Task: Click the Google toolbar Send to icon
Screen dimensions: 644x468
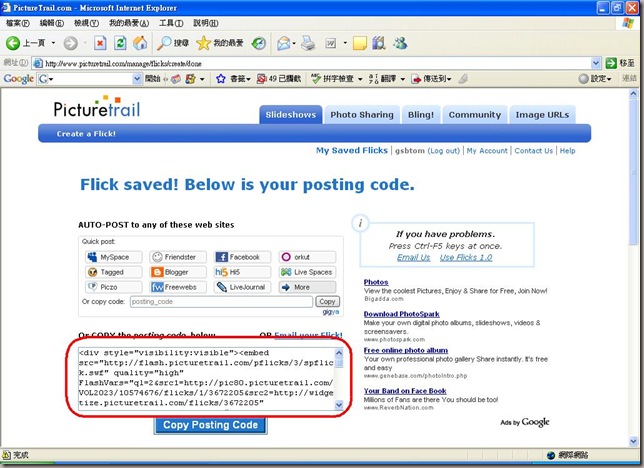Action: (x=416, y=78)
